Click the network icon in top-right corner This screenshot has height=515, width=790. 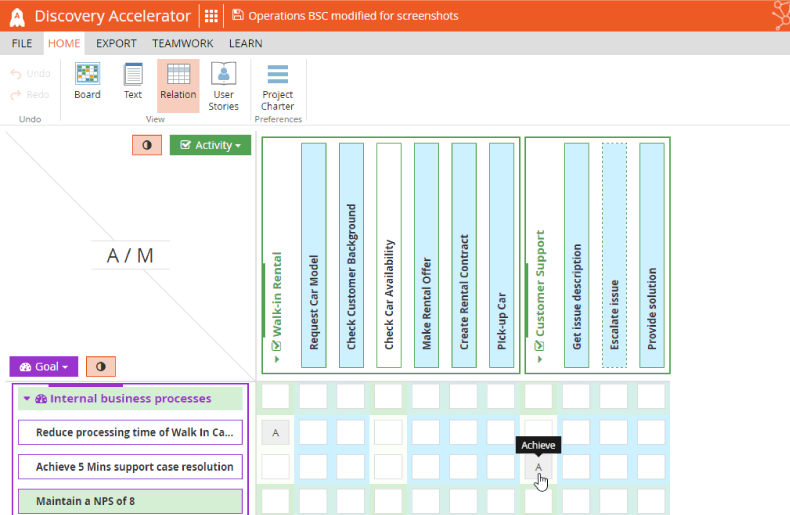779,14
